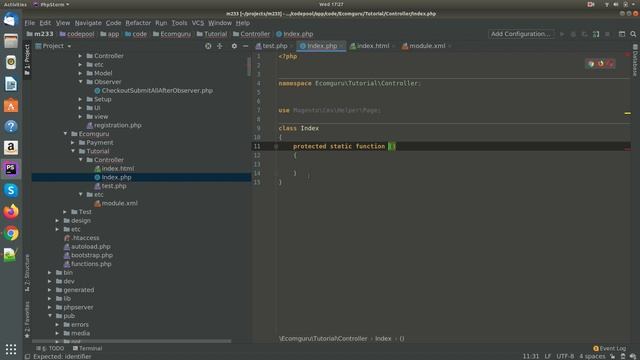This screenshot has height=360, width=640.
Task: Open the Database tool window
Action: [636, 60]
